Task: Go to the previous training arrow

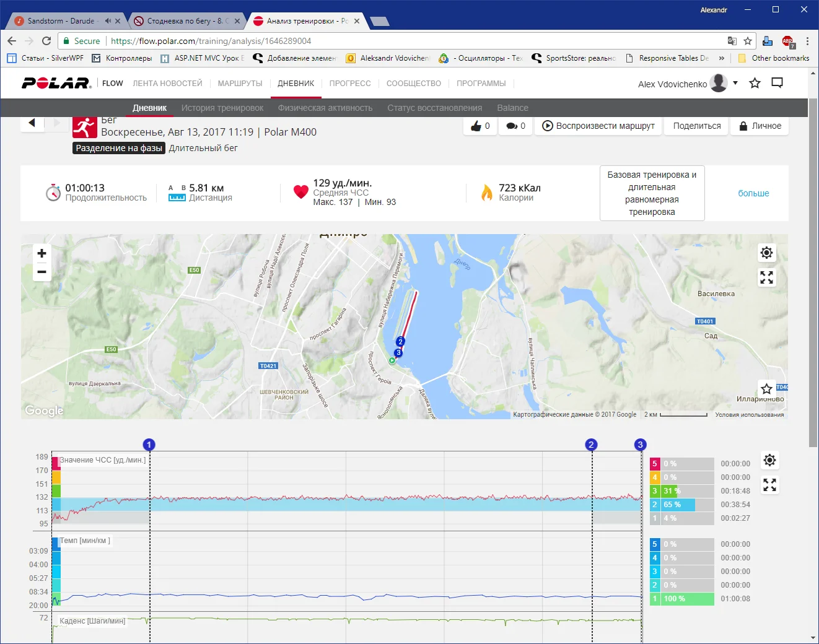Action: coord(32,123)
